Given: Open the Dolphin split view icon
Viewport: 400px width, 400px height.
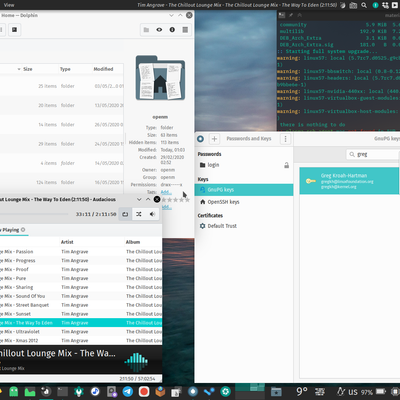Looking at the screenshot, I should pos(185,30).
